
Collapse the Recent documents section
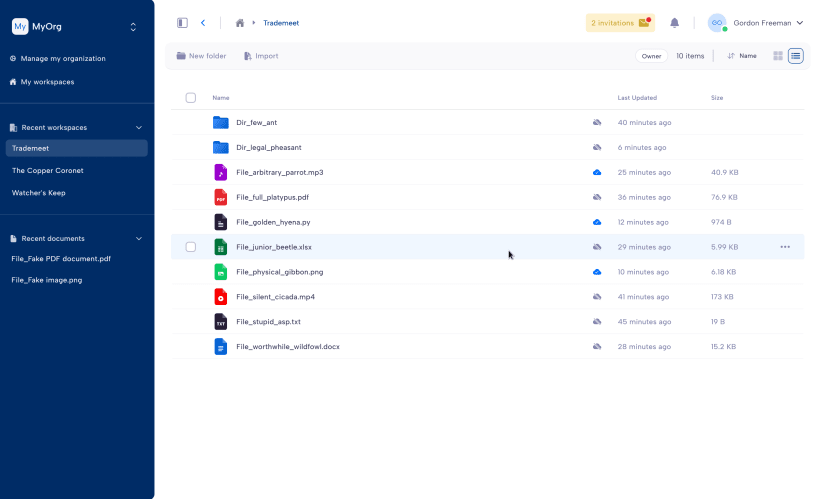pyautogui.click(x=139, y=239)
